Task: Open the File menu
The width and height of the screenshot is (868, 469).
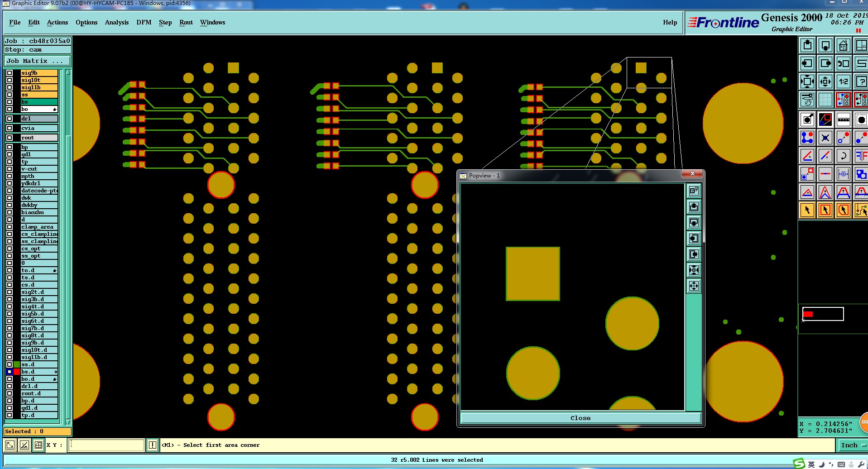Action: (15, 22)
